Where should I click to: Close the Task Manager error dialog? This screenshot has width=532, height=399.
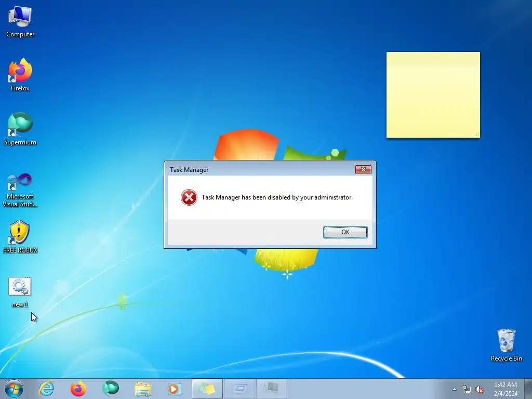pos(363,170)
